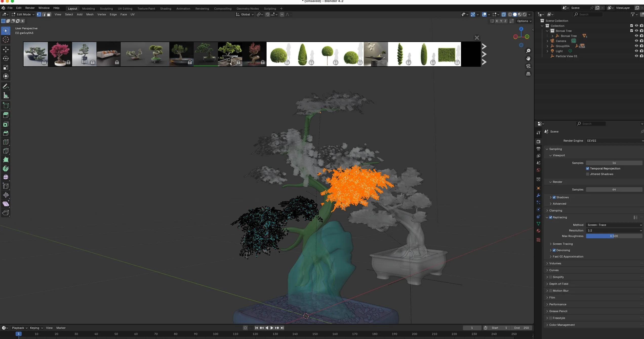
Task: Open the Raytracing Resolution dropdown
Action: 614,230
